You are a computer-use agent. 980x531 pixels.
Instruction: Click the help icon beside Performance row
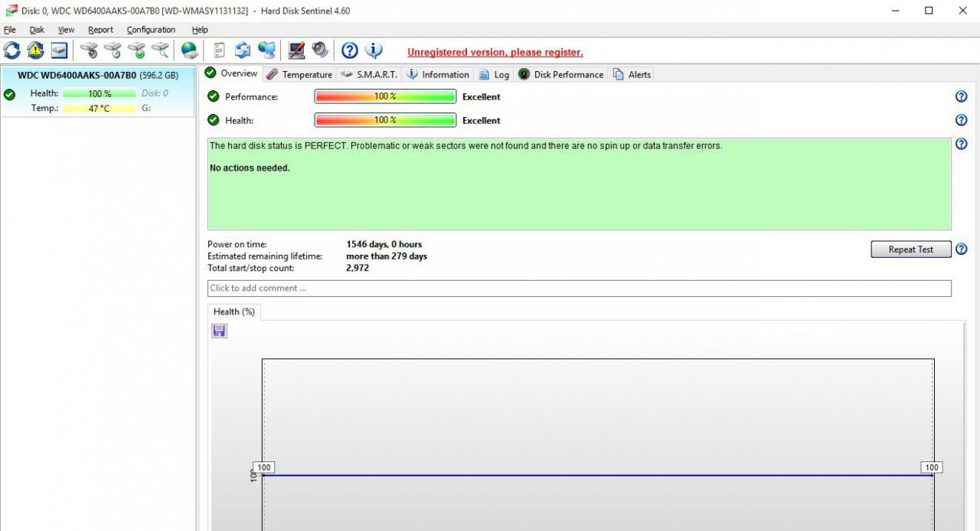coord(962,96)
